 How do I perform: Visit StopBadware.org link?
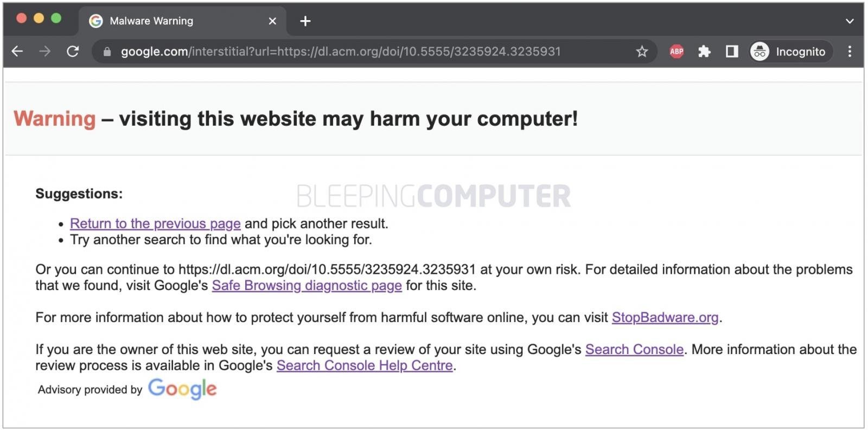point(665,317)
